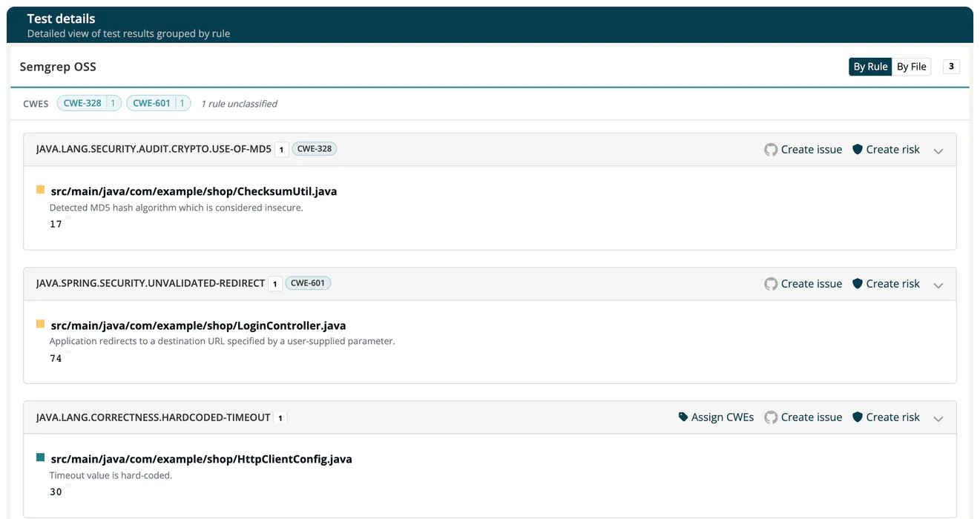This screenshot has height=519, width=980.
Task: Click line number 30
Action: (56, 492)
